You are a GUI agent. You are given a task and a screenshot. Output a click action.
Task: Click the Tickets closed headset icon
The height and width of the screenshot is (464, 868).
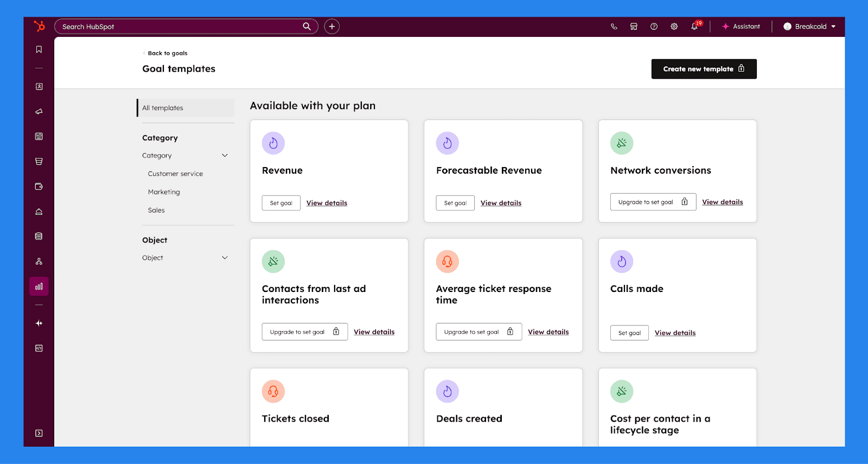click(x=273, y=391)
